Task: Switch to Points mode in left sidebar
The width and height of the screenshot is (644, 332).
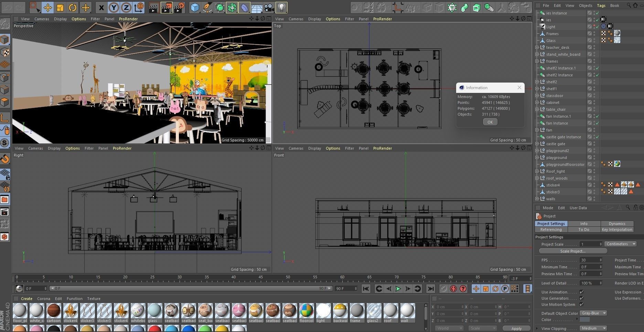Action: pos(5,77)
